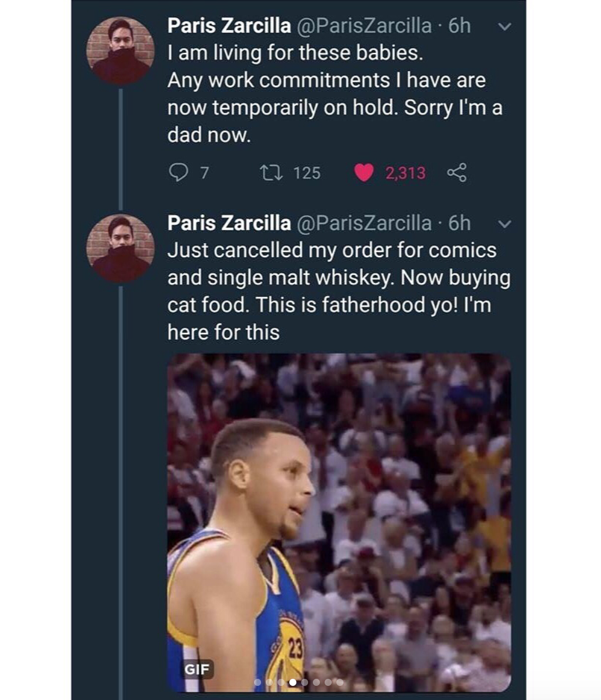
Task: Click the 6h timestamp on the second tweet
Action: tap(459, 224)
